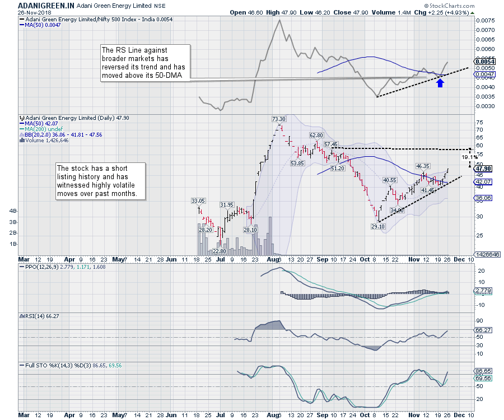Click the 22.80 low price label
This screenshot has width=504, height=420.
tap(220, 251)
